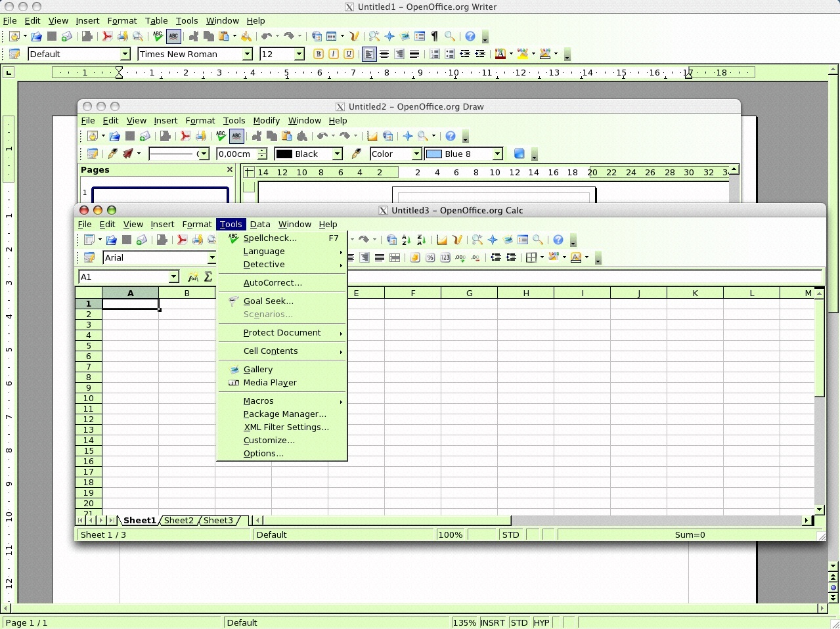840x629 pixels.
Task: Expand Language submenu in Tools menu
Action: tap(282, 251)
